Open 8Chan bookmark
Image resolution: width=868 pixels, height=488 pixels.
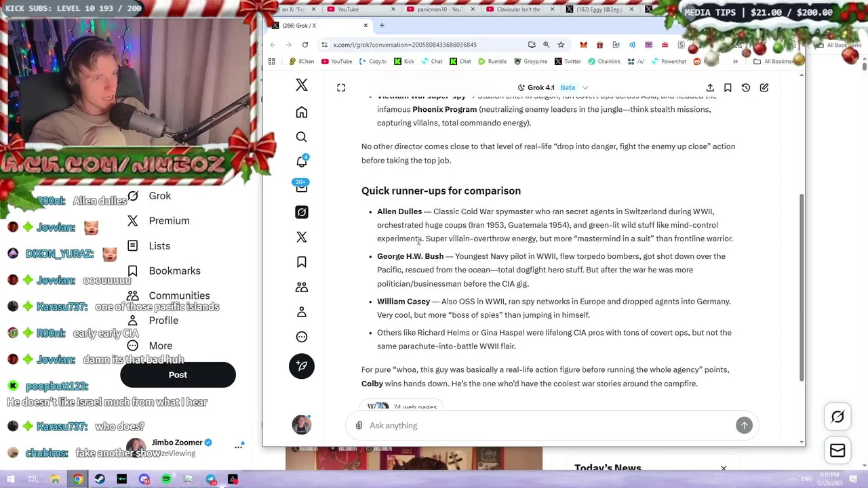click(301, 61)
